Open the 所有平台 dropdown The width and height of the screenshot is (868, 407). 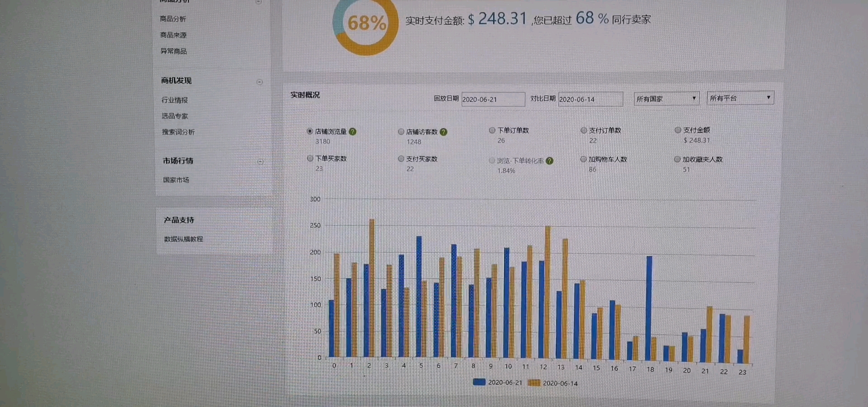740,98
